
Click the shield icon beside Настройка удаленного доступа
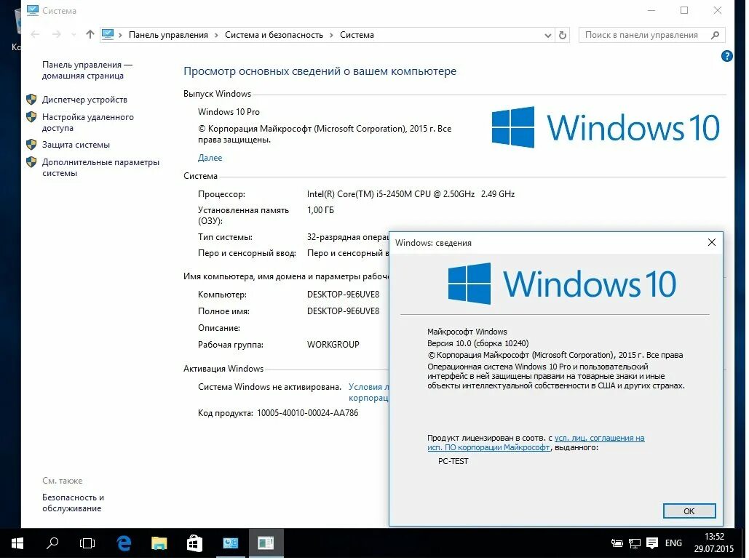click(x=31, y=117)
